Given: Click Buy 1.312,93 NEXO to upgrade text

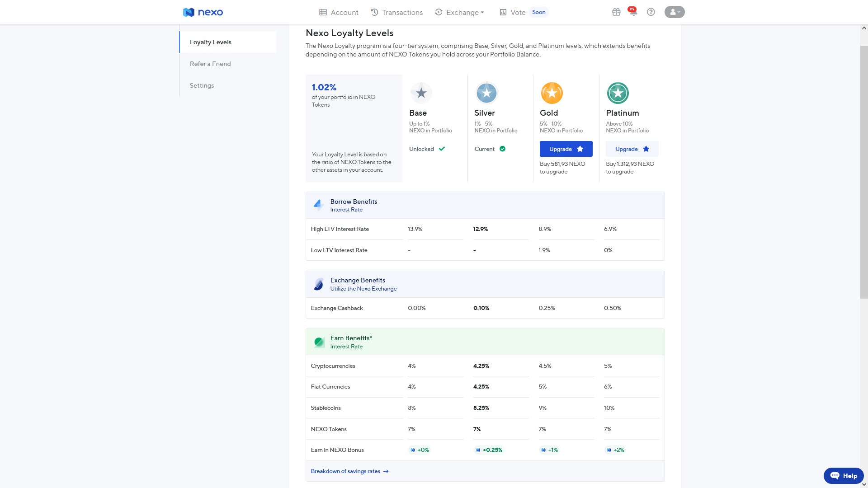Looking at the screenshot, I should click(630, 168).
